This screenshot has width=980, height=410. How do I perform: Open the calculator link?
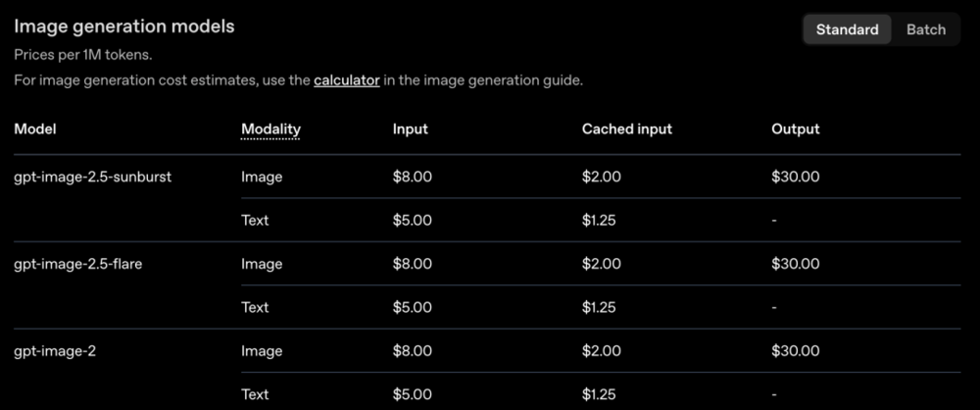tap(347, 80)
